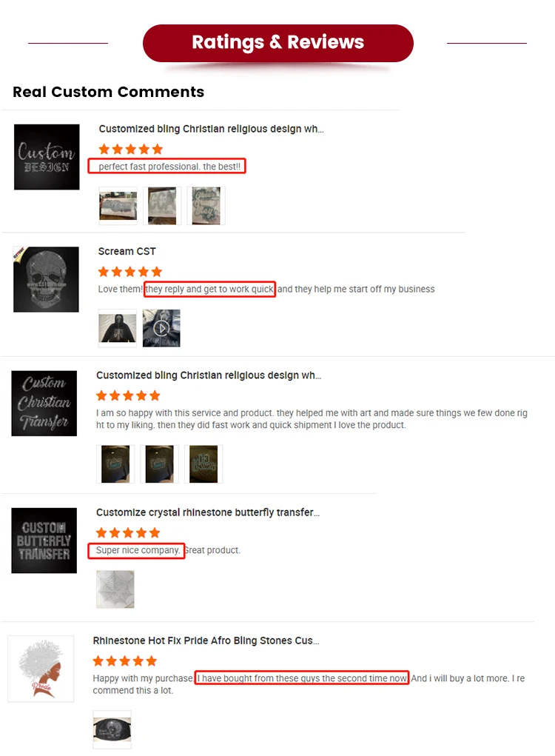Play the video in Scream CST review

click(x=161, y=328)
